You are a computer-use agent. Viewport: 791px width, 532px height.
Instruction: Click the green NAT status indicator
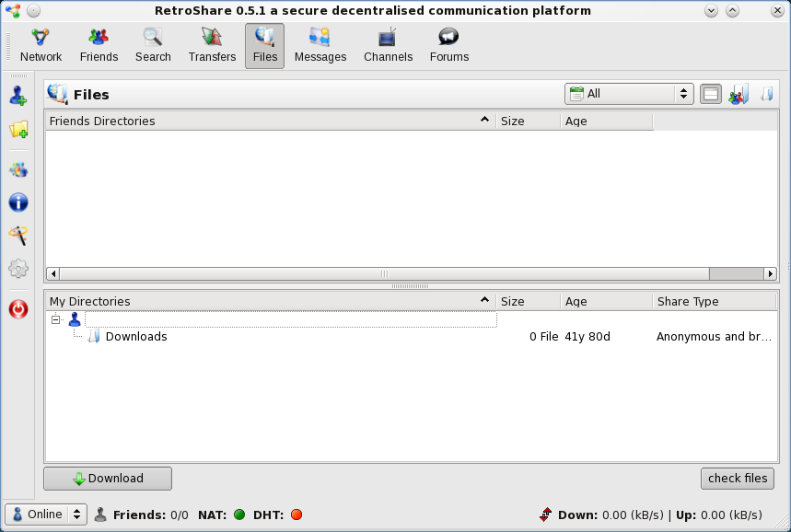pyautogui.click(x=239, y=515)
